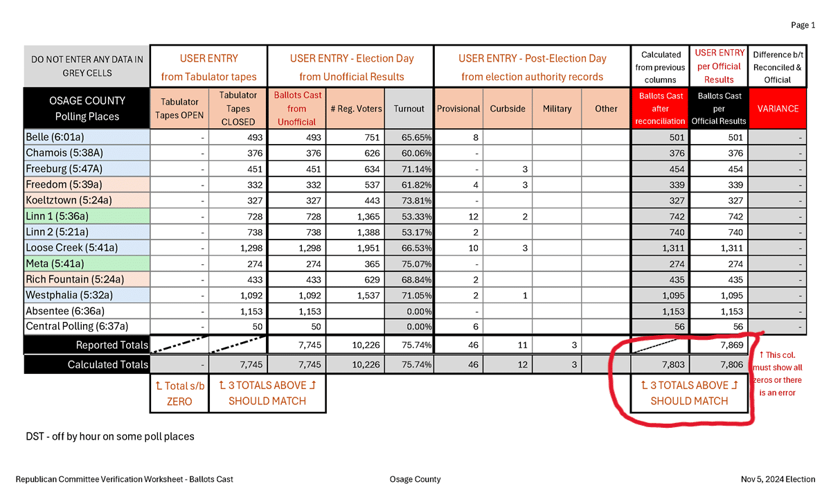The image size is (831, 504).
Task: Select the Linn 1 polling place label
Action: coord(87,216)
